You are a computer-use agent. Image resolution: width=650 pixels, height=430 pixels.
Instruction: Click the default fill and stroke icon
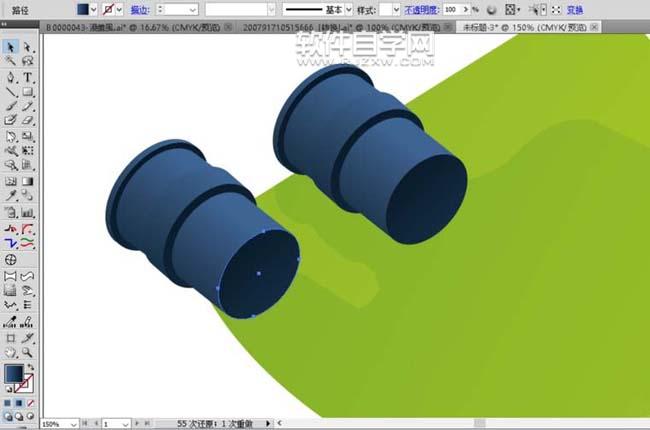point(9,389)
